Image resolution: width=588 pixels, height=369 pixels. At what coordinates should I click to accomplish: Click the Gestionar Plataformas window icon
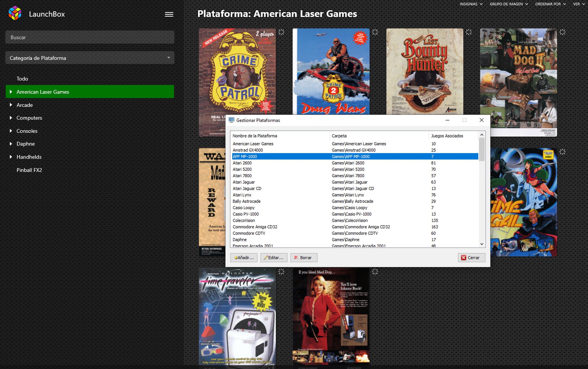pyautogui.click(x=231, y=120)
